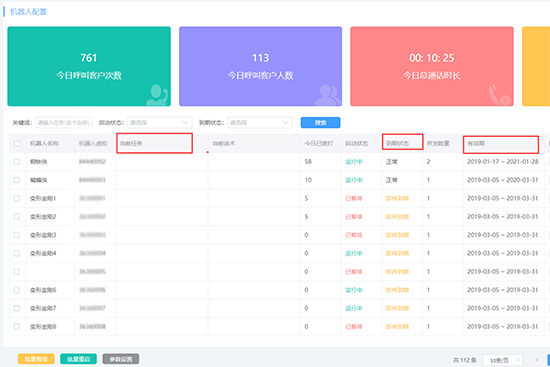Click robot name 钢铁侠

tap(39, 162)
